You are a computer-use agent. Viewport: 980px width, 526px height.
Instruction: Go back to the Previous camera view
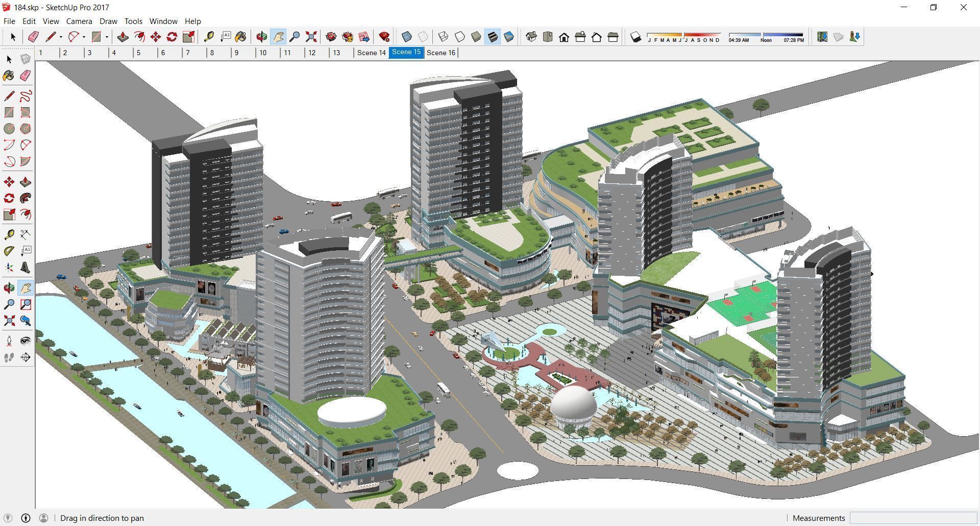tap(25, 321)
